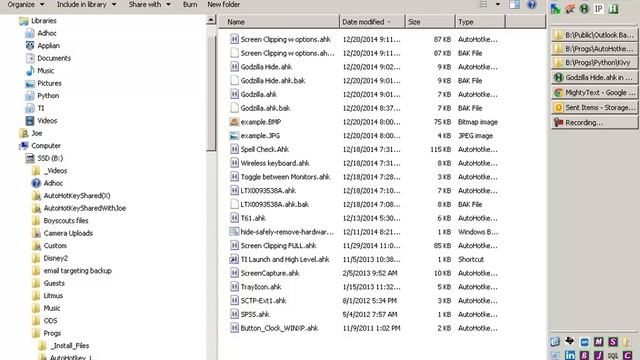Click the IP tray icon
The image size is (640, 360).
point(598,9)
